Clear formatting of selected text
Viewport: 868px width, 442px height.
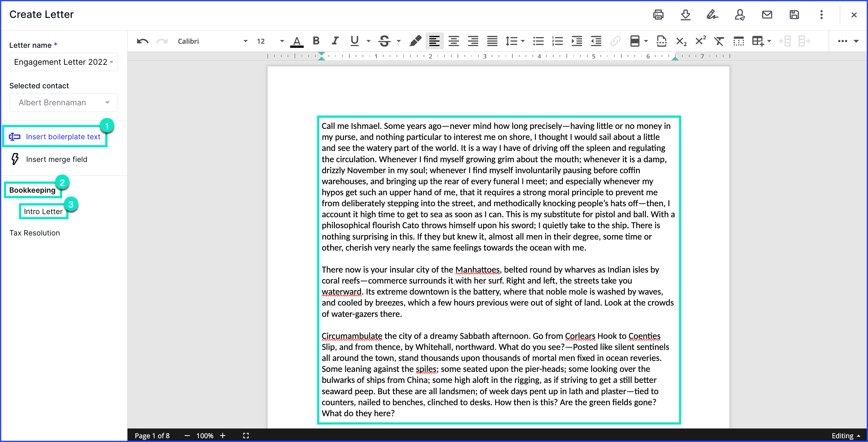point(719,41)
